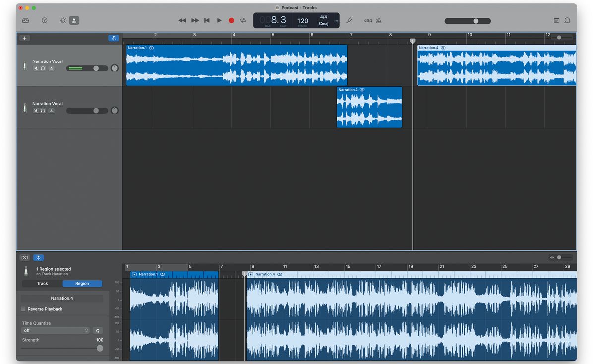The image size is (595, 364).
Task: Solo the second Narration Vocal track
Action: tap(42, 110)
